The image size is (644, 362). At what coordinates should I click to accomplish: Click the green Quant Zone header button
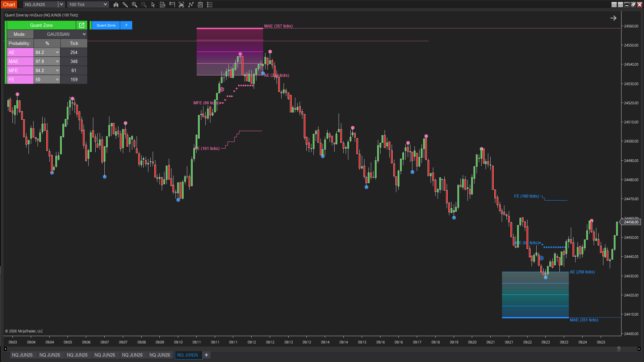point(41,25)
